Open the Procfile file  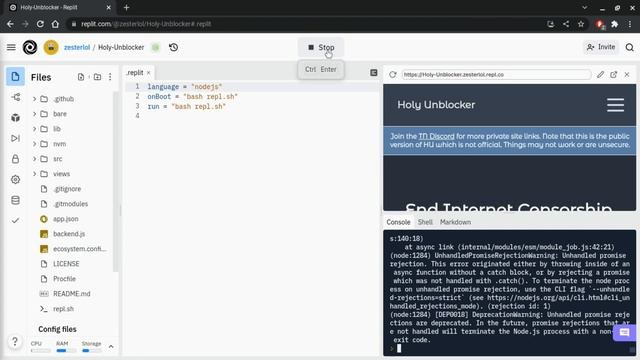tap(64, 279)
